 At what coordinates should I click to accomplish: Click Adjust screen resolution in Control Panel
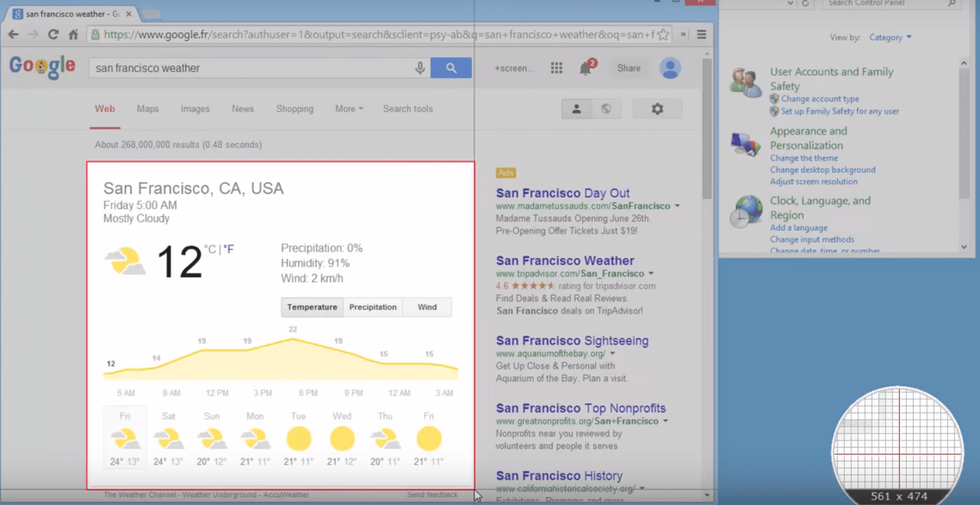pos(813,181)
